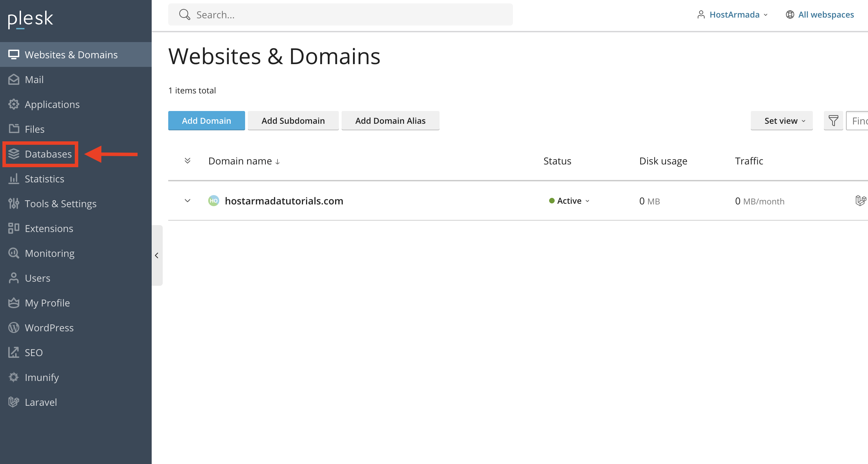The image size is (868, 464).
Task: Open the Set view dropdown
Action: [781, 121]
